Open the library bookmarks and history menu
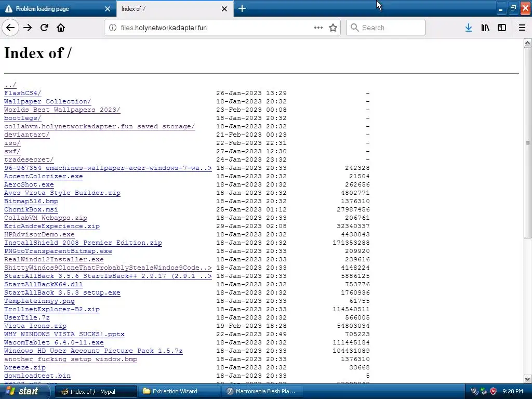 point(485,28)
